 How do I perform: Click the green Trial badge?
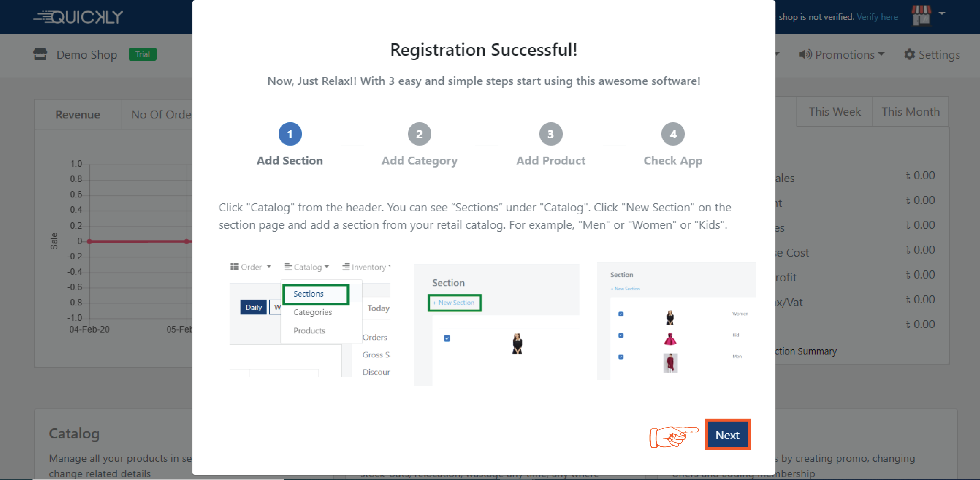click(x=143, y=54)
